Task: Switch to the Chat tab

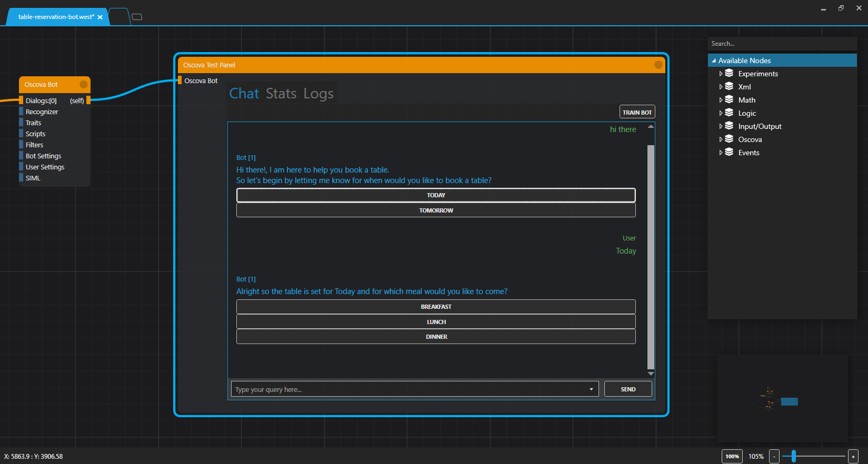Action: pos(244,94)
